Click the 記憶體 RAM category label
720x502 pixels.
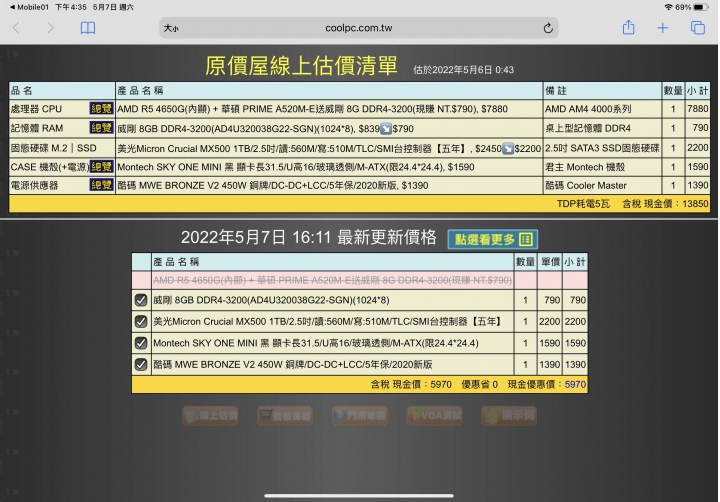tap(37, 128)
